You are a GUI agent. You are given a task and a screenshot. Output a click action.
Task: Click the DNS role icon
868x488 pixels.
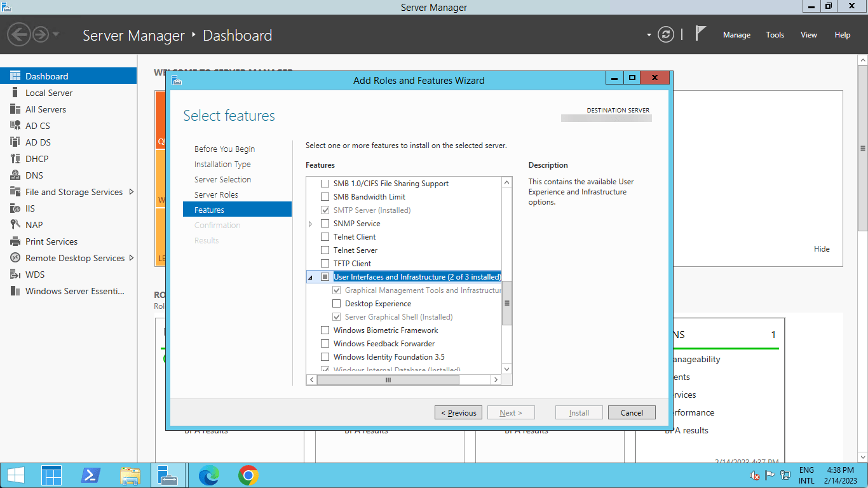(x=15, y=175)
